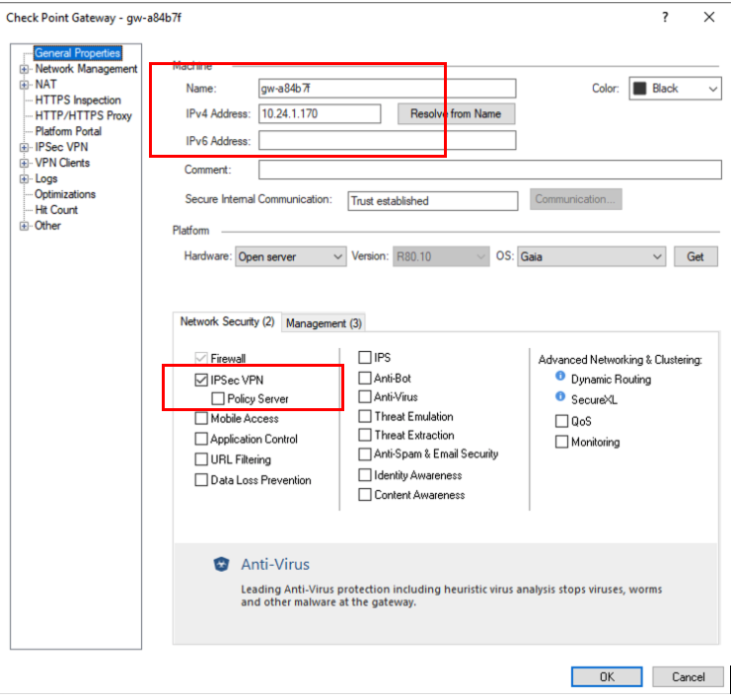The height and width of the screenshot is (700, 731).
Task: Click the help question mark icon
Action: [x=666, y=17]
